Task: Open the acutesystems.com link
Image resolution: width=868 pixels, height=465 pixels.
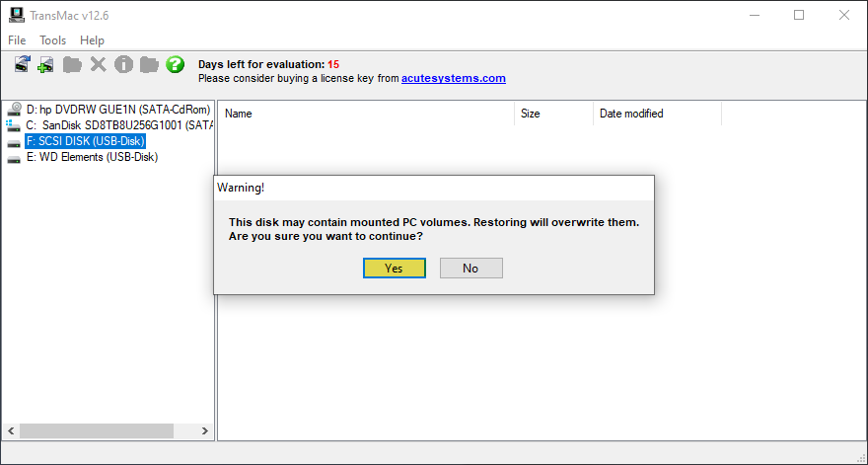Action: (x=454, y=78)
